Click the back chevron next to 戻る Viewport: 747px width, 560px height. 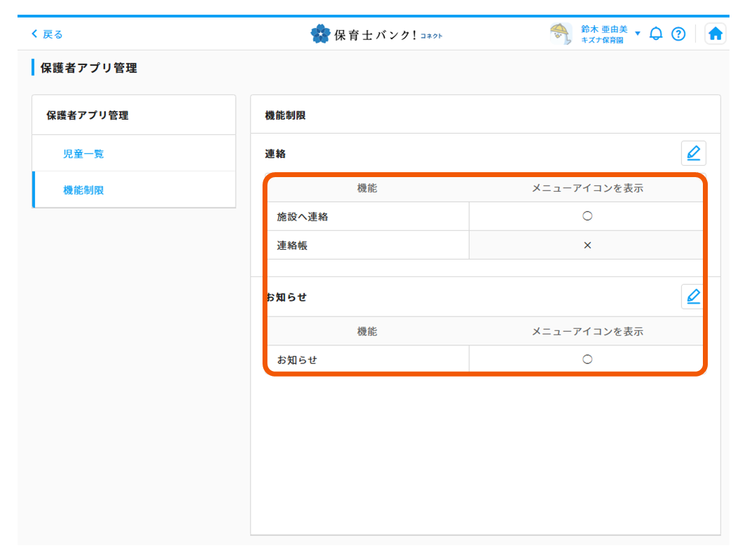pyautogui.click(x=34, y=34)
